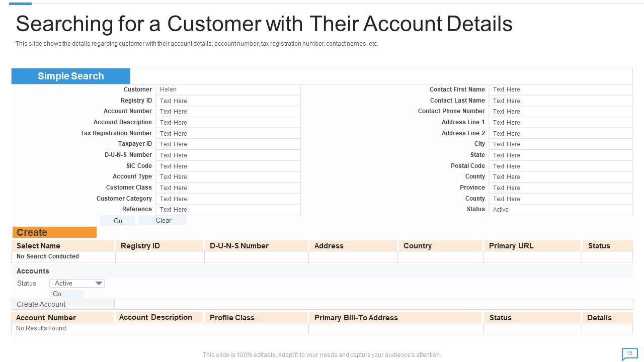Image resolution: width=644 pixels, height=362 pixels.
Task: Open the Create section header
Action: (54, 232)
